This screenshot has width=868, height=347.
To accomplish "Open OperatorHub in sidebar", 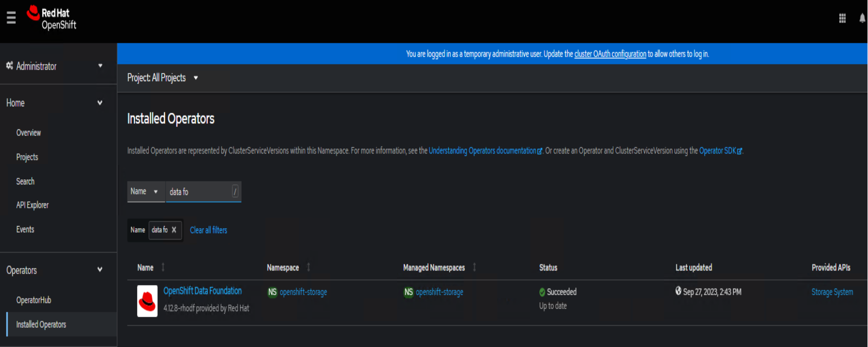I will [x=34, y=300].
